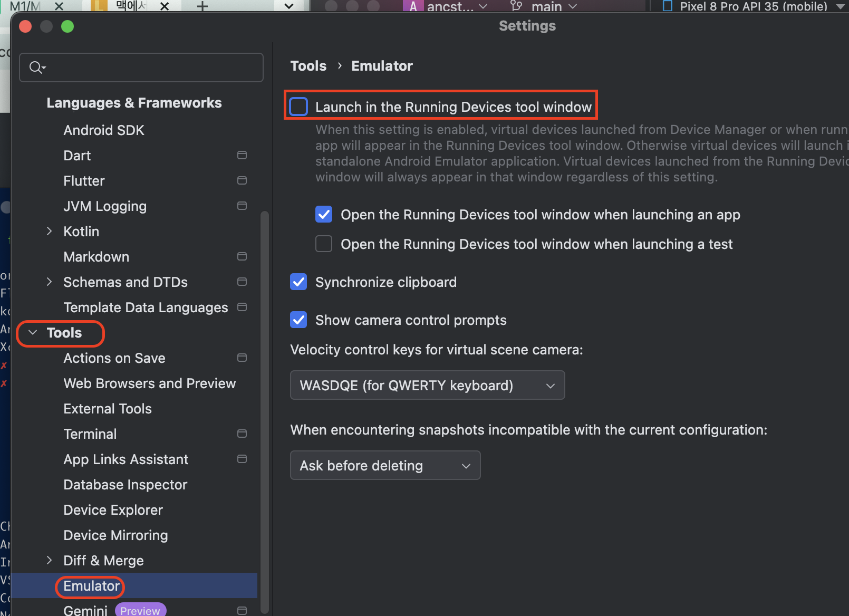Viewport: 849px width, 616px height.
Task: Click the Emulator breadcrumb label
Action: pyautogui.click(x=382, y=66)
